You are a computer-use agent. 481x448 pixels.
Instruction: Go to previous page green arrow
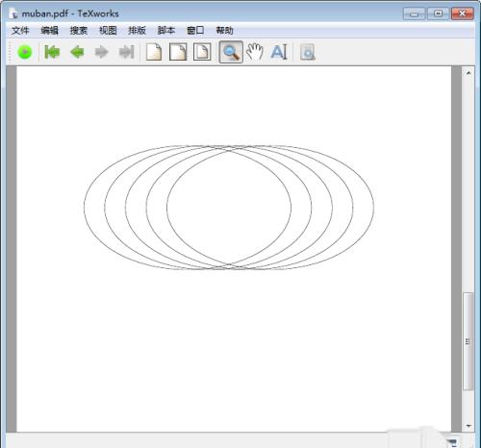click(77, 52)
